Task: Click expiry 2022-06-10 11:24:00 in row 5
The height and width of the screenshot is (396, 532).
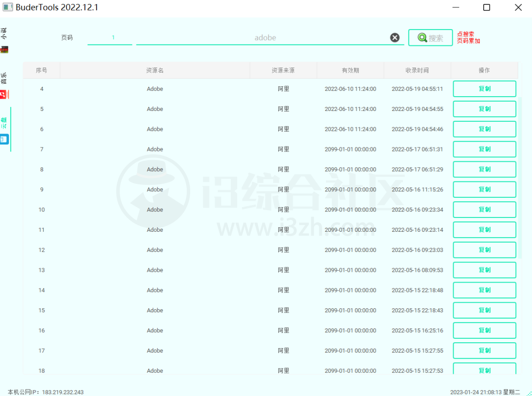Action: click(x=350, y=109)
